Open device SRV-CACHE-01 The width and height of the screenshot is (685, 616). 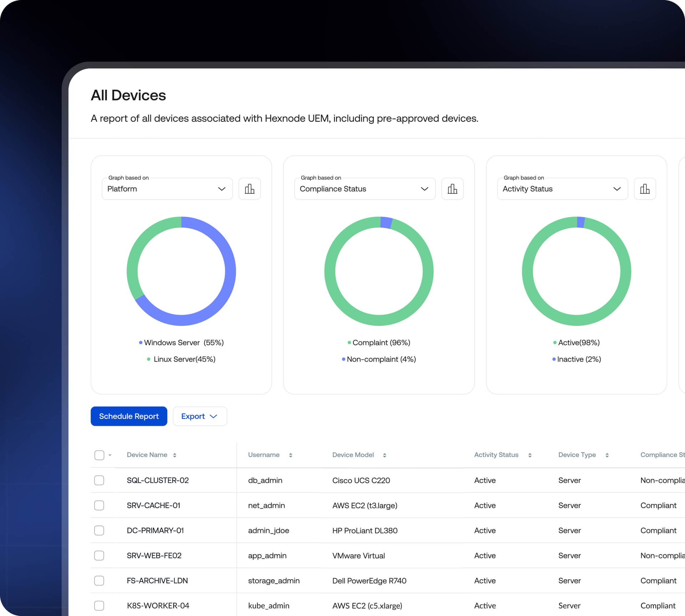pos(153,505)
